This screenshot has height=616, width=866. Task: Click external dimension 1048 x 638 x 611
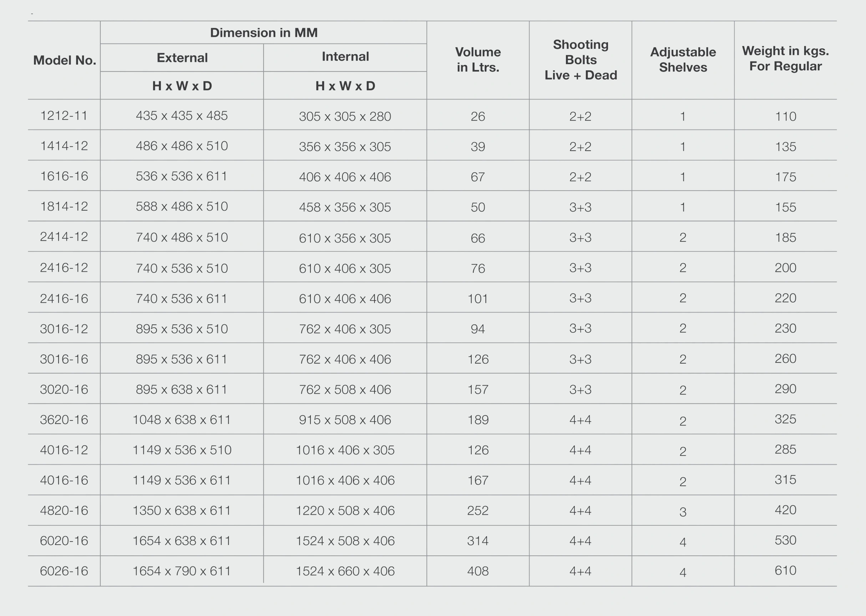(x=182, y=420)
